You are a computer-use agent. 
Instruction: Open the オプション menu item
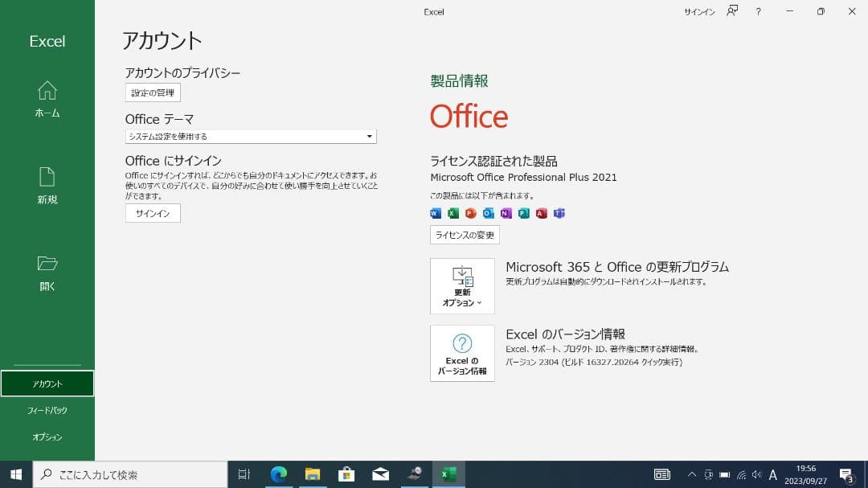(x=47, y=437)
